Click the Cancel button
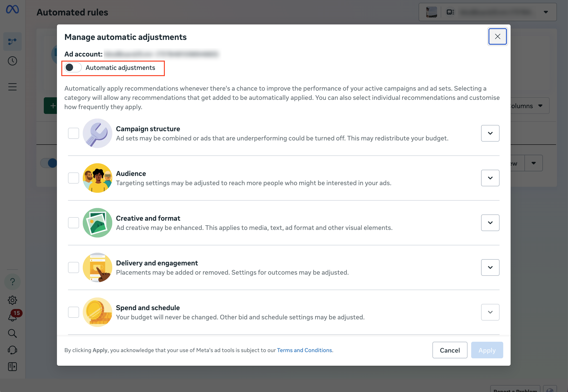The height and width of the screenshot is (392, 568). point(450,350)
